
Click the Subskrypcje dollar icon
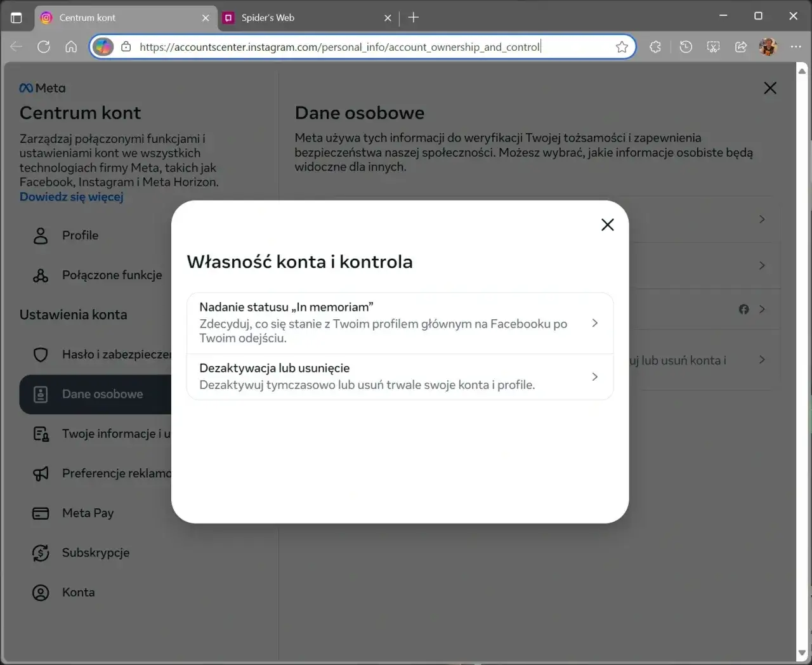[x=40, y=553]
